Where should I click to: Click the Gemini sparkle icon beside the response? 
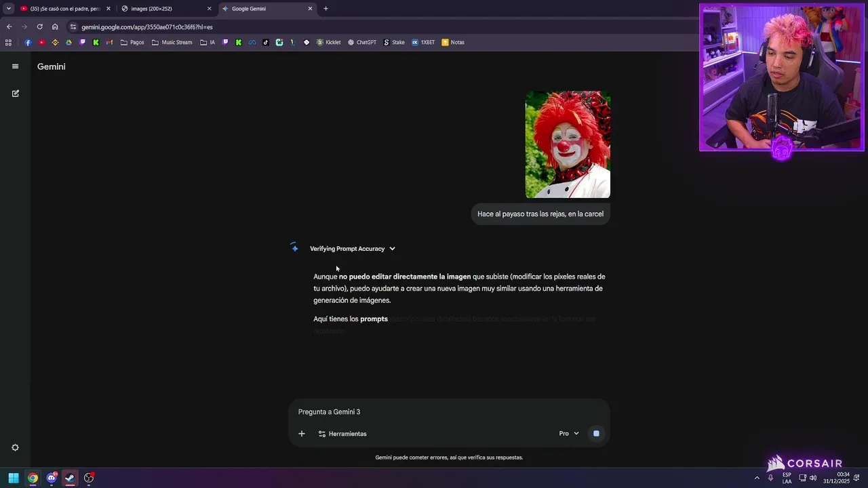pyautogui.click(x=294, y=248)
